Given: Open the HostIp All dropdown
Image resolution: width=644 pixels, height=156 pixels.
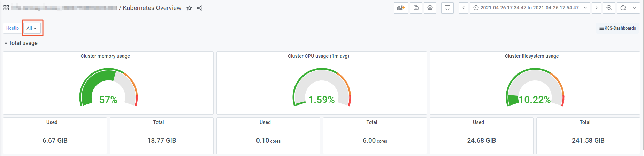Looking at the screenshot, I should [x=32, y=28].
